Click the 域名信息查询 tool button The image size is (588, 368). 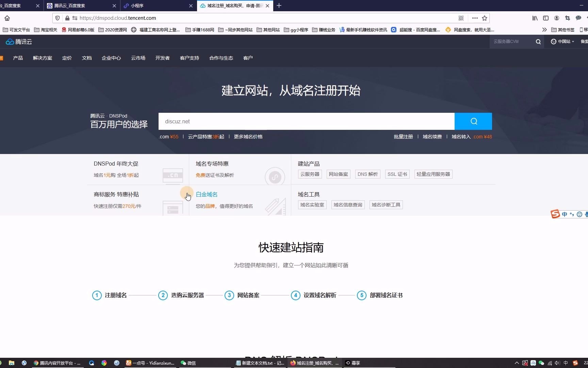point(348,205)
